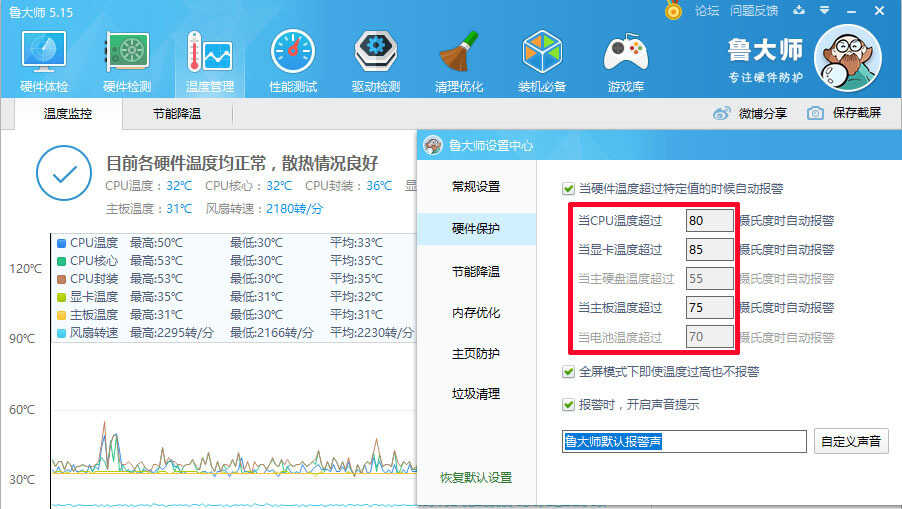Click 风扇转速 legend max value 最高:2295转/分
The image size is (902, 509).
[171, 333]
